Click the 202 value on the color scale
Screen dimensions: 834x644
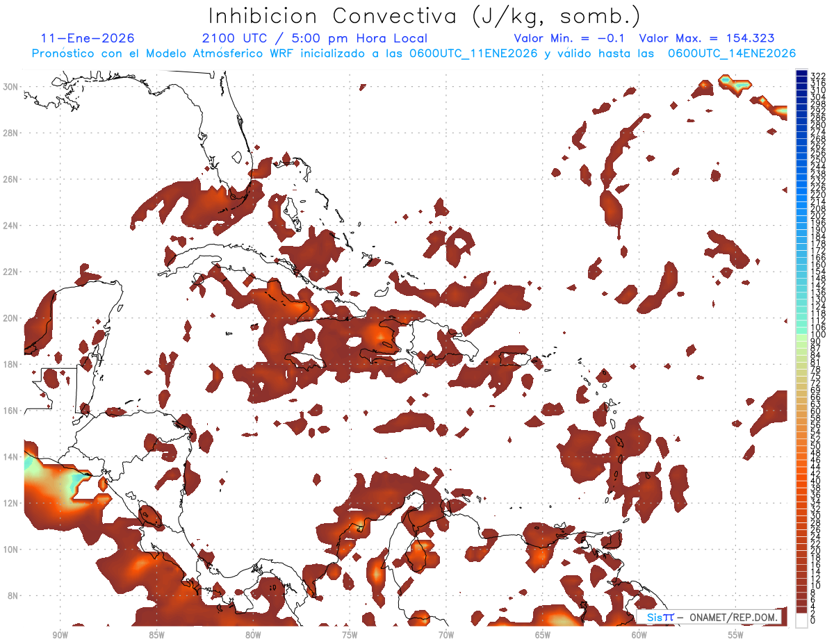coord(818,215)
